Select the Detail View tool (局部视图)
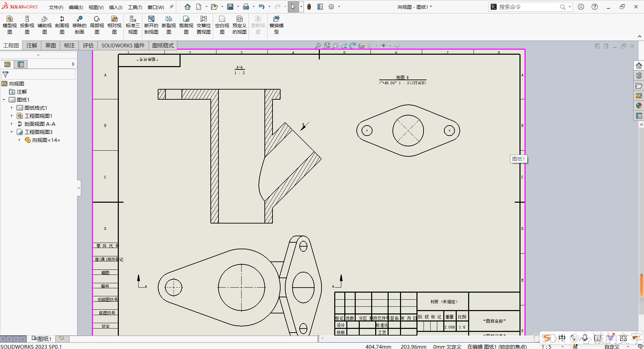 pos(97,25)
